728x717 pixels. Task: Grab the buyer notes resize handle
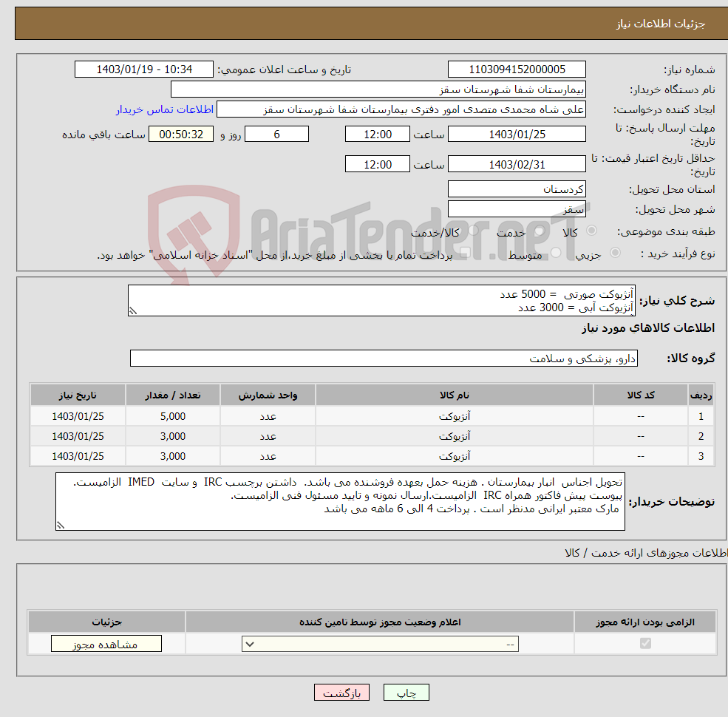coord(61,526)
